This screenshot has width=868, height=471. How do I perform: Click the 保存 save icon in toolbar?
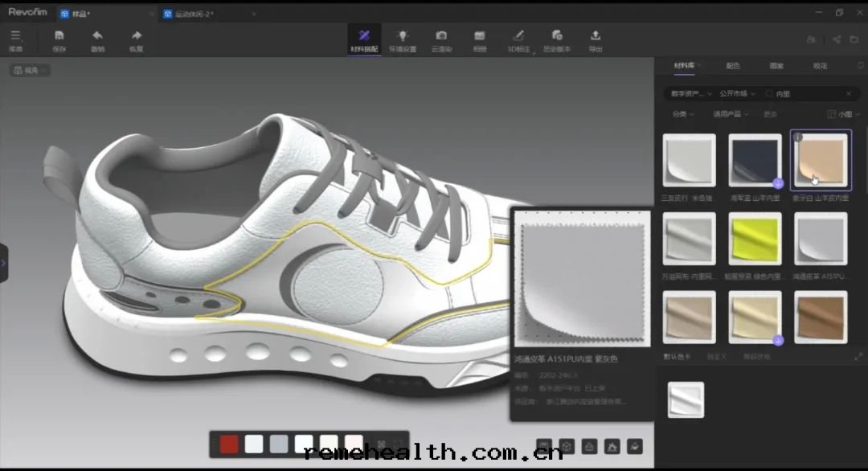pyautogui.click(x=59, y=36)
